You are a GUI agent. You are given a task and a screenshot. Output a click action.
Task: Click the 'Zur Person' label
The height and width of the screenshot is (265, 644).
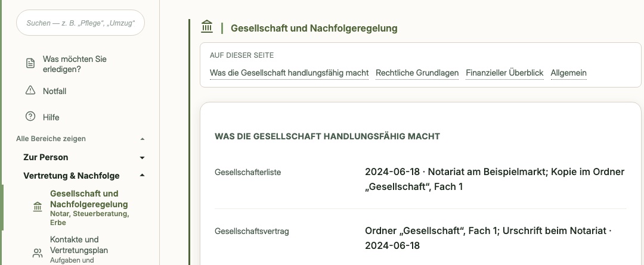pos(45,158)
